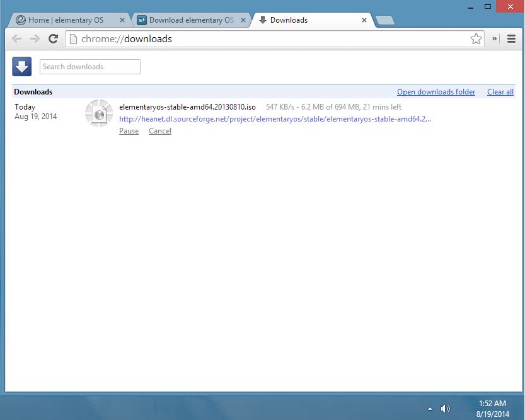Close the Home | elementary OS tab

click(x=122, y=20)
